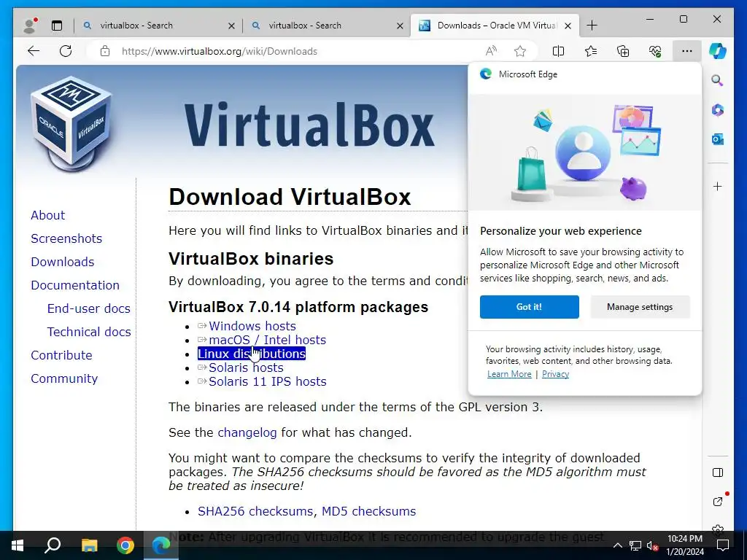Open End-user docs link

88,308
